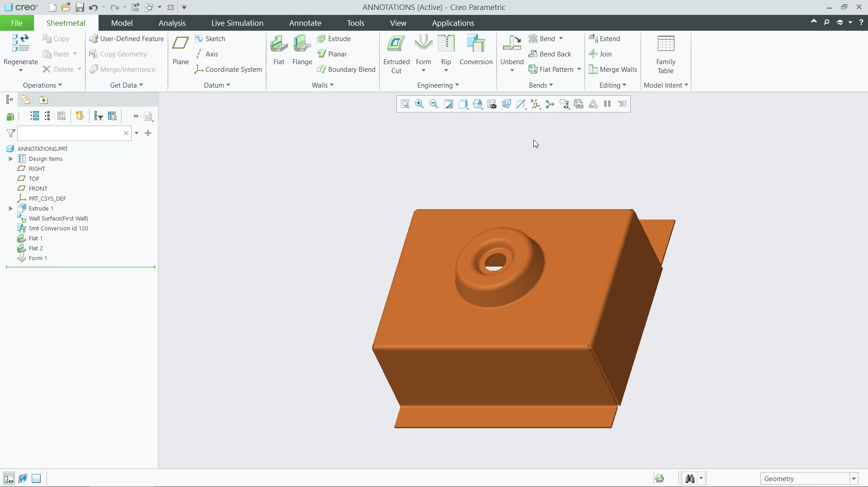Open the Family Table
The image size is (868, 487).
tap(666, 54)
